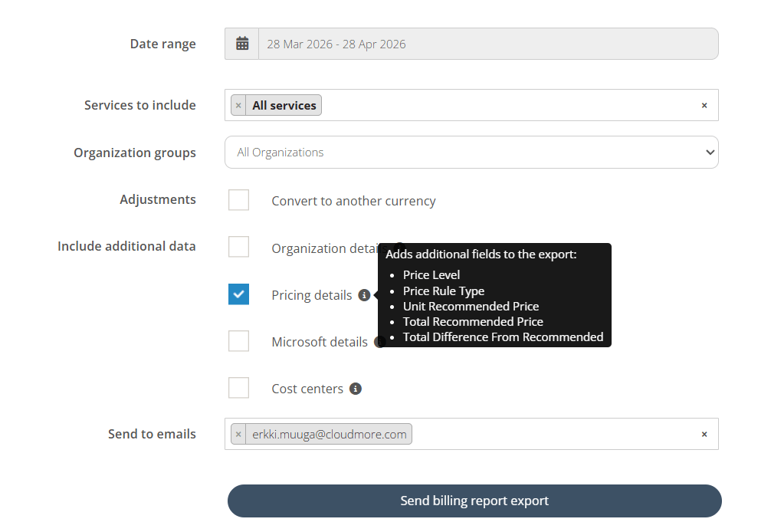
Task: Remove the erkki.muuga@cloudmore.com email tag
Action: 238,434
